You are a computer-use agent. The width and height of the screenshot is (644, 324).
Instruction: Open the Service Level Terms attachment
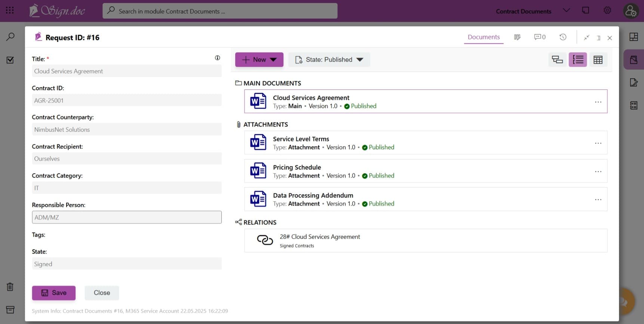tap(426, 143)
